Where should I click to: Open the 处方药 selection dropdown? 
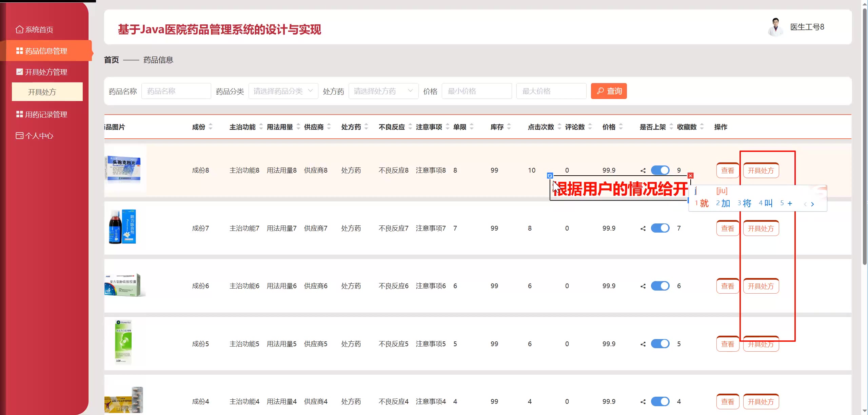click(383, 91)
